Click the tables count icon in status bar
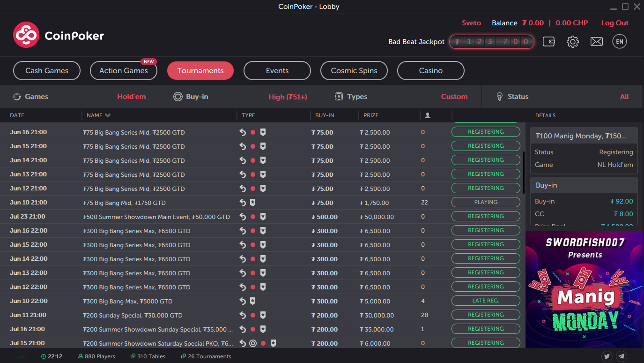 pos(133,356)
